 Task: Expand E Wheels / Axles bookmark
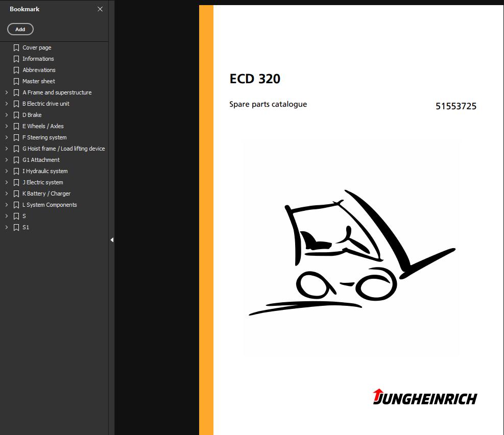tap(7, 126)
